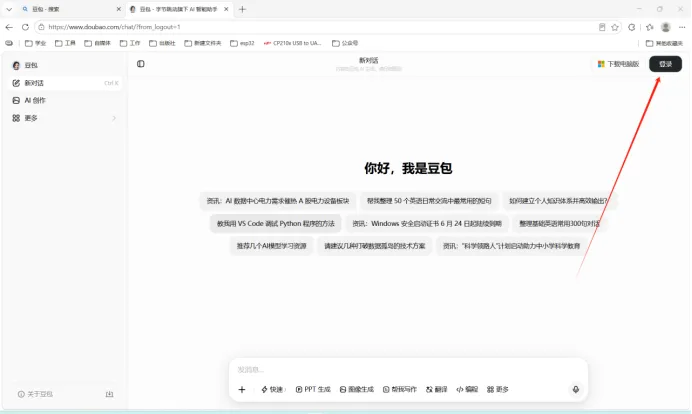Click the browser extensions icon
Image resolution: width=692 pixels, height=414 pixels.
pos(632,27)
